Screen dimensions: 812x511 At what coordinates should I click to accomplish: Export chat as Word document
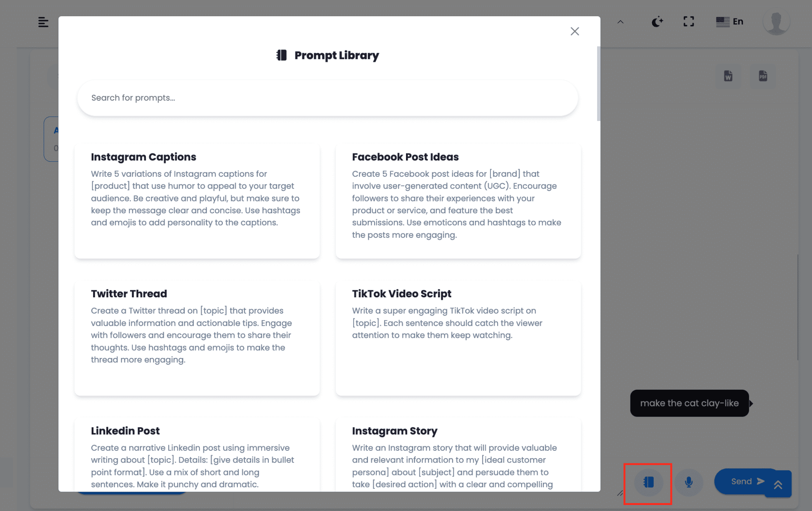coord(728,76)
